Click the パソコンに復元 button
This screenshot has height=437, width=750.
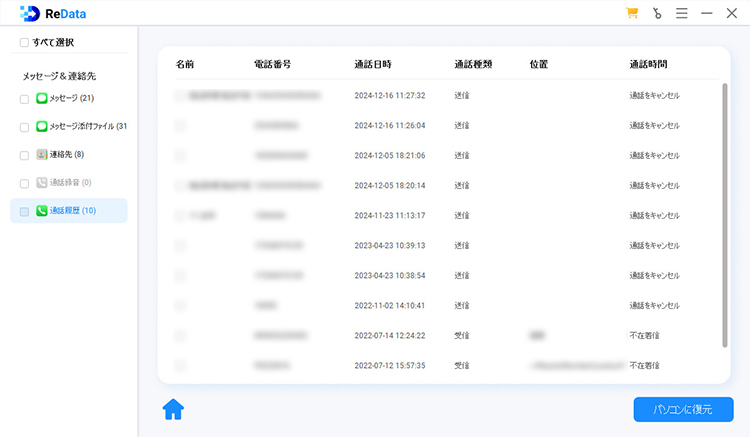tap(683, 409)
